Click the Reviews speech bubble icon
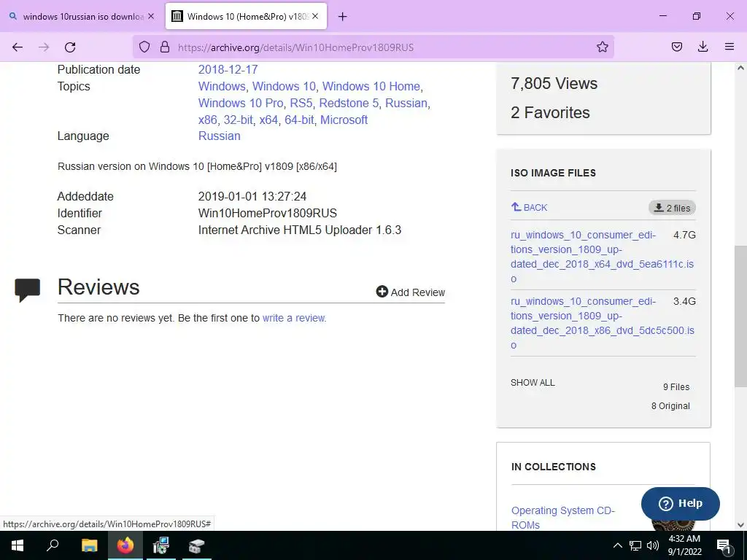The width and height of the screenshot is (747, 560). pyautogui.click(x=27, y=290)
